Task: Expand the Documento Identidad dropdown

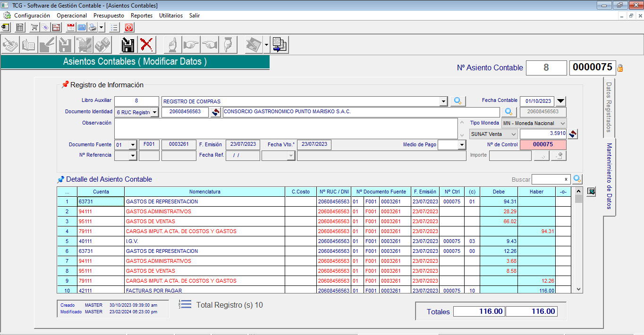Action: (154, 112)
